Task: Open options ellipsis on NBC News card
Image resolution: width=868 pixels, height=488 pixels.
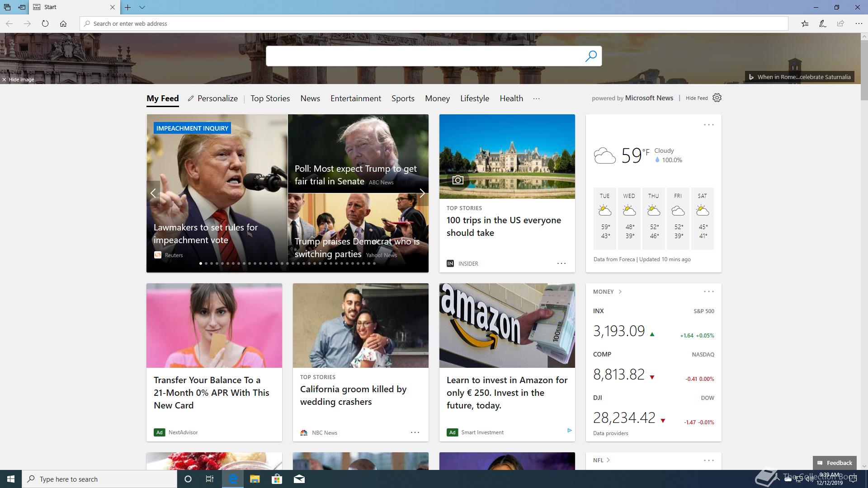Action: (x=415, y=432)
